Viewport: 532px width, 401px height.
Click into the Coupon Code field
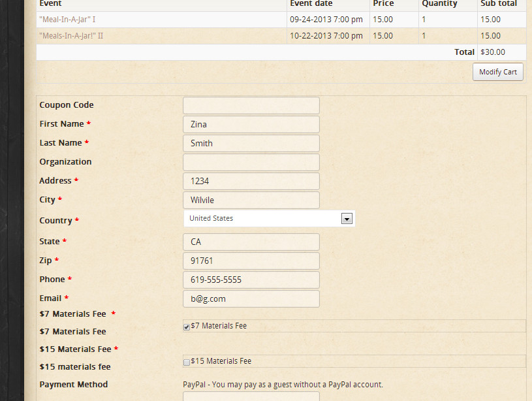pos(251,106)
